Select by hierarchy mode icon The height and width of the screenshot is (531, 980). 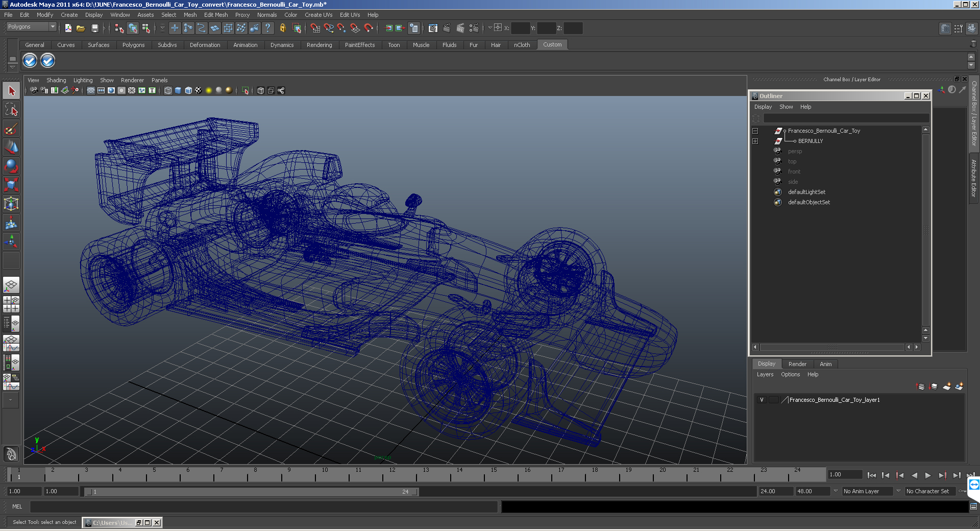(x=119, y=28)
